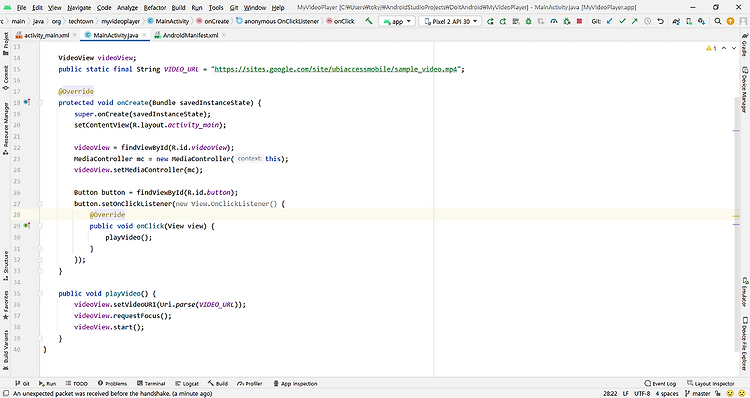Open the Navigate menu
This screenshot has height=398, width=750.
79,8
